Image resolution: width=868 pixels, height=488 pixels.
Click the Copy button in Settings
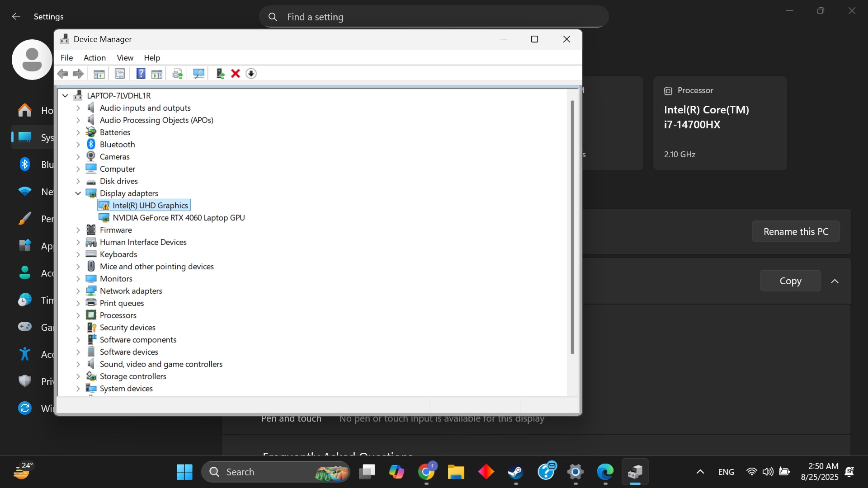(790, 281)
